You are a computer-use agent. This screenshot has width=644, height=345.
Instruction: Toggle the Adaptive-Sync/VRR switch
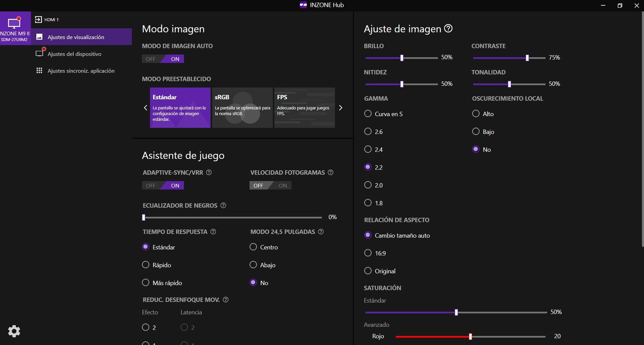[x=163, y=185]
